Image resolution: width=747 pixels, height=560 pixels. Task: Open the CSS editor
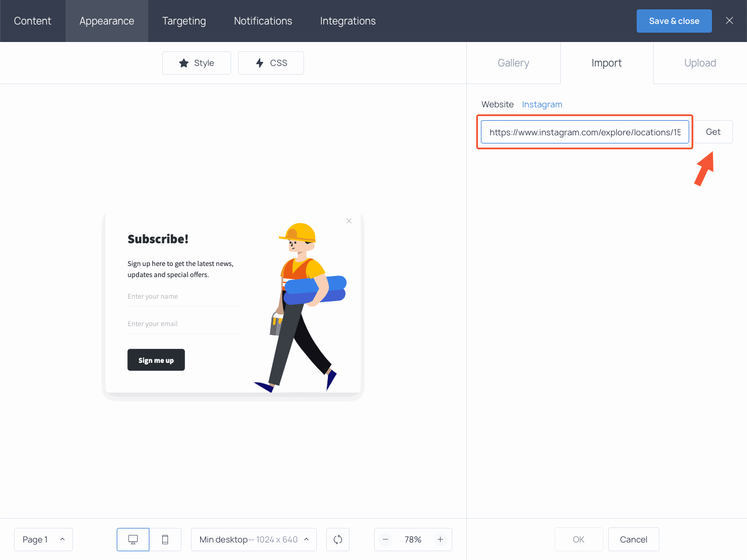tap(271, 63)
